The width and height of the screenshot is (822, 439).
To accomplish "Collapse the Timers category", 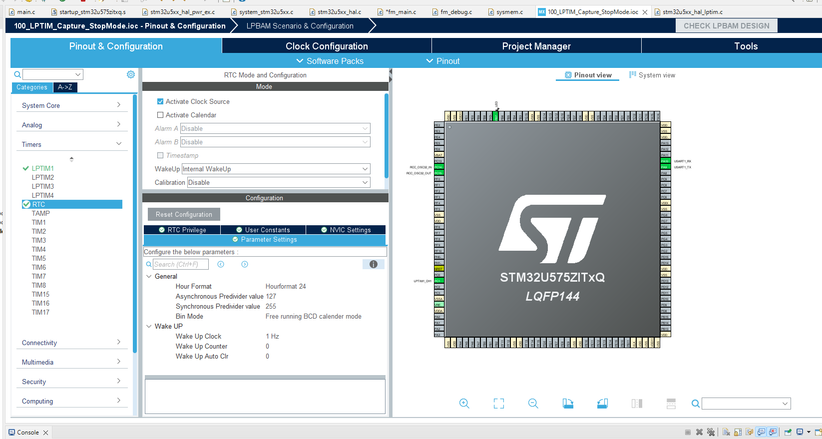I will (71, 144).
